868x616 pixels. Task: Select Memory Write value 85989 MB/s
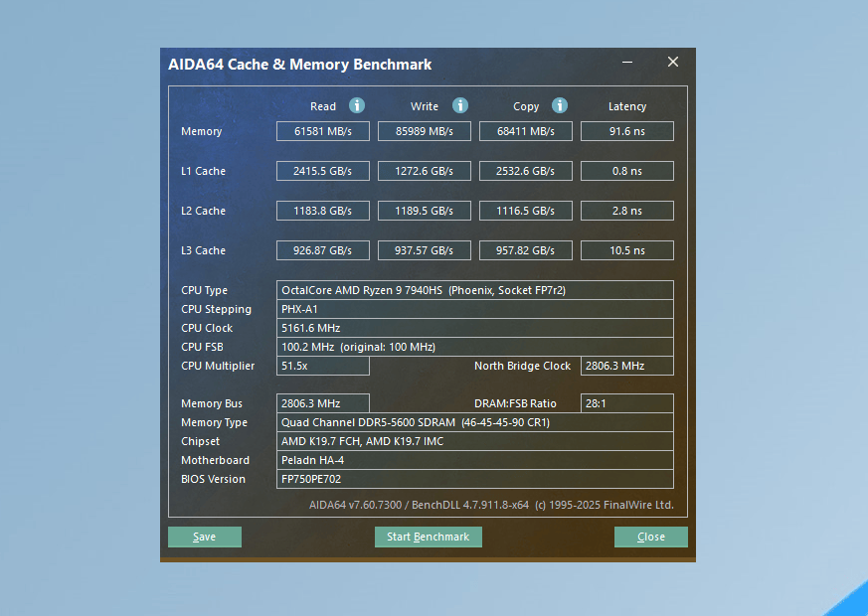pos(424,131)
